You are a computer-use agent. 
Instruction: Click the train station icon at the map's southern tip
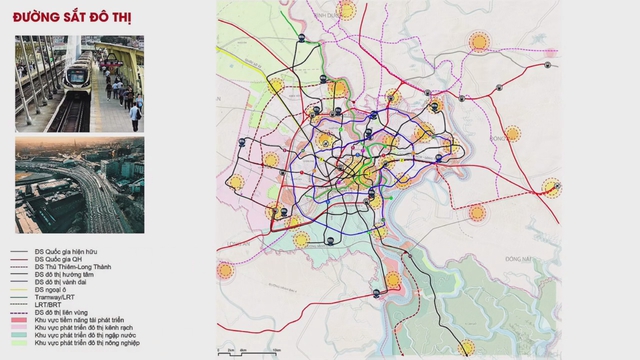(x=377, y=293)
